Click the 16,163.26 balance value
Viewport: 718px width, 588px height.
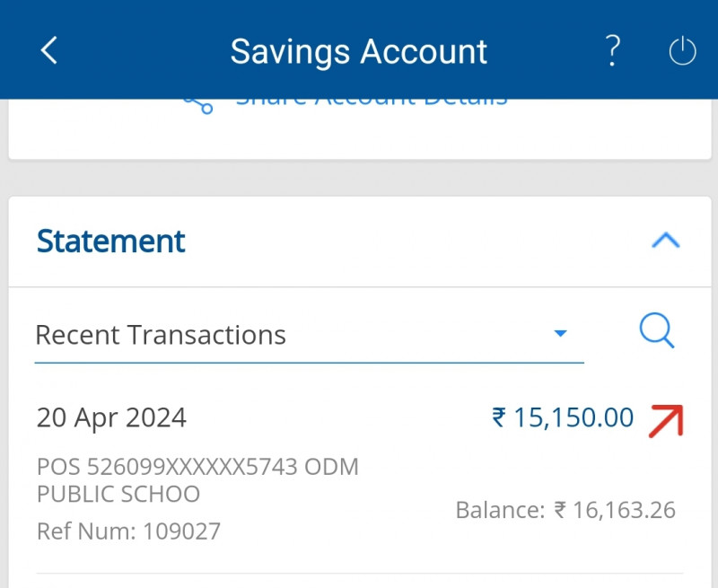(624, 511)
